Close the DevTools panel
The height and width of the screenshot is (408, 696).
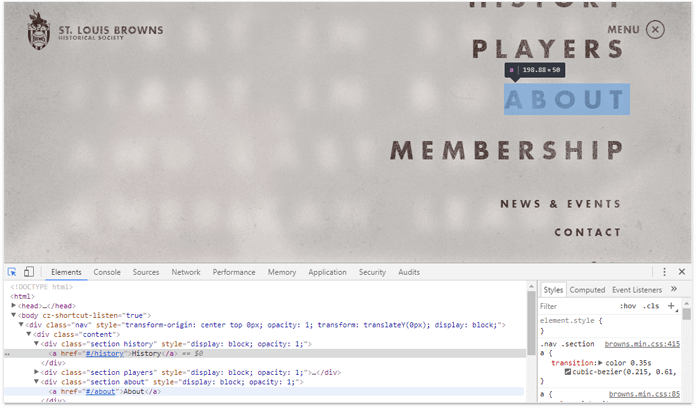(x=682, y=272)
